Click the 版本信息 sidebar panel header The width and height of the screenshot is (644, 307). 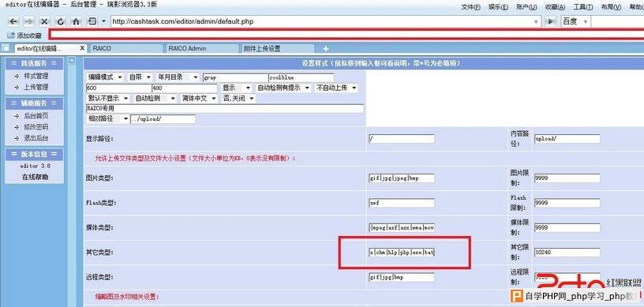coord(35,154)
